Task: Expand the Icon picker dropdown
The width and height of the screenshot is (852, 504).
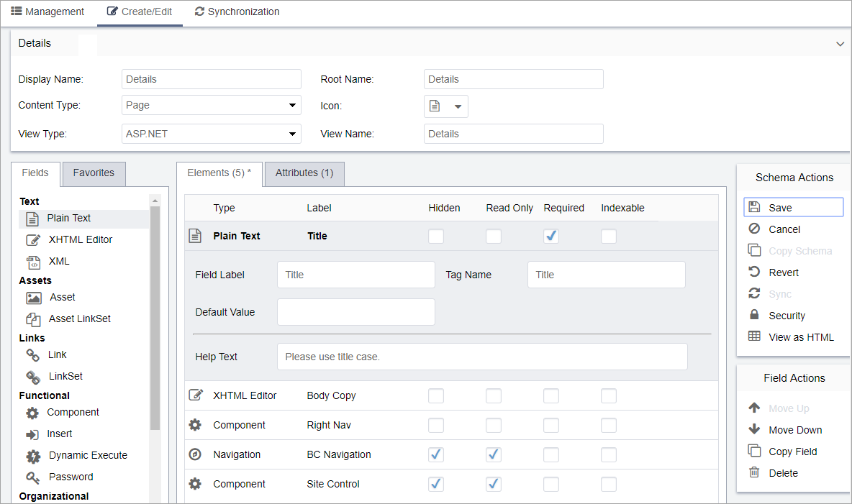Action: click(446, 106)
